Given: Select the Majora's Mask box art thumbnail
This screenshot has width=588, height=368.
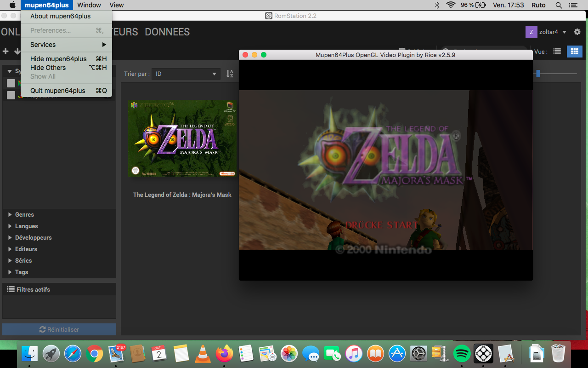Looking at the screenshot, I should (x=182, y=138).
